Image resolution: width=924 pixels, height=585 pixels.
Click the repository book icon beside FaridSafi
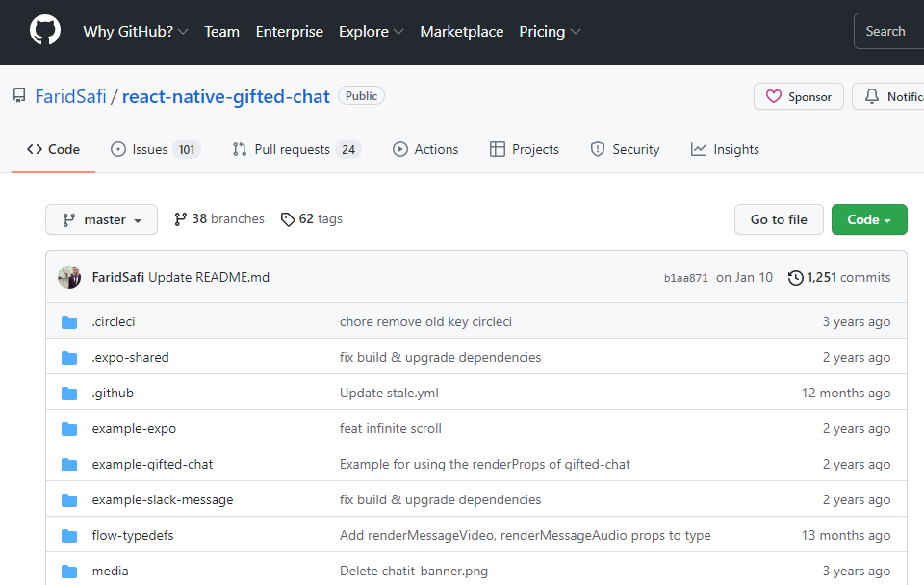(x=19, y=96)
